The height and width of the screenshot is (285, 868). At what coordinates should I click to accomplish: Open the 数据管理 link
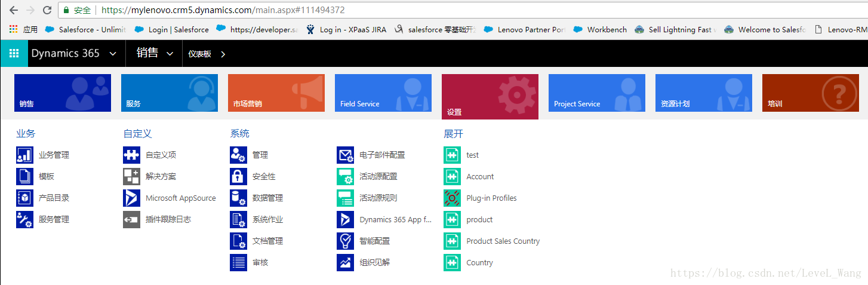pos(267,198)
